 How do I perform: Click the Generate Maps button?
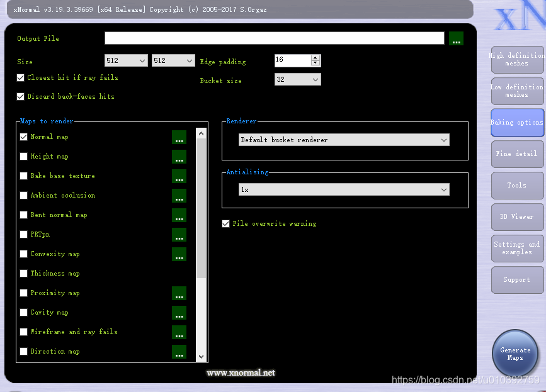click(x=515, y=354)
